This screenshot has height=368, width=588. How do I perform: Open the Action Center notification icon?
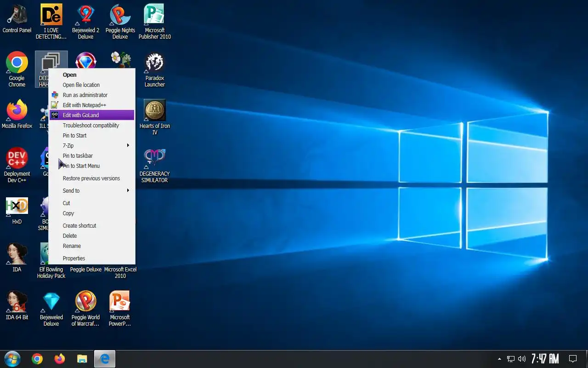[x=573, y=359]
